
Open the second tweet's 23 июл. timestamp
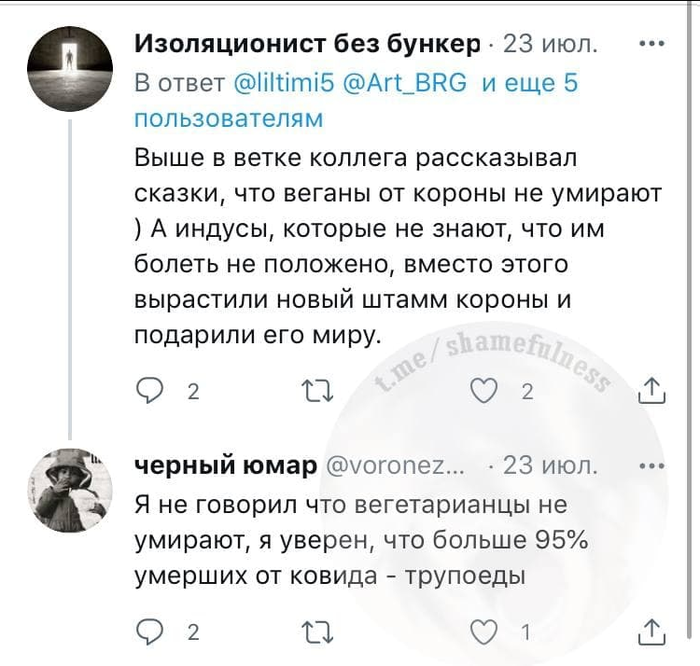(551, 466)
